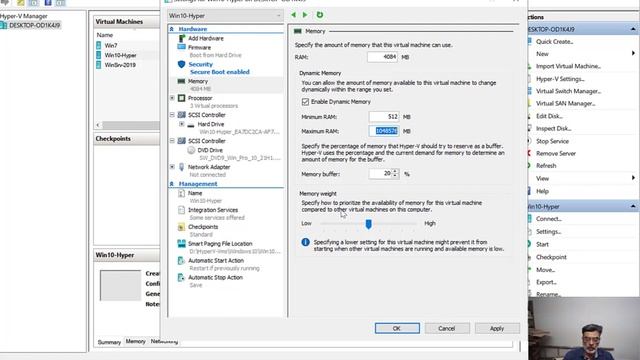The height and width of the screenshot is (360, 640).
Task: Collapse the Hardware section header
Action: 172,29
